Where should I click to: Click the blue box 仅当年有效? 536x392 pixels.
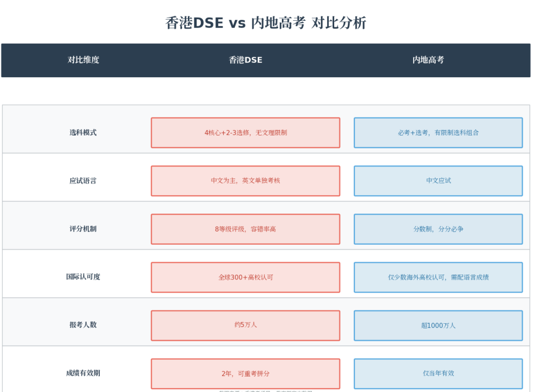coord(438,374)
